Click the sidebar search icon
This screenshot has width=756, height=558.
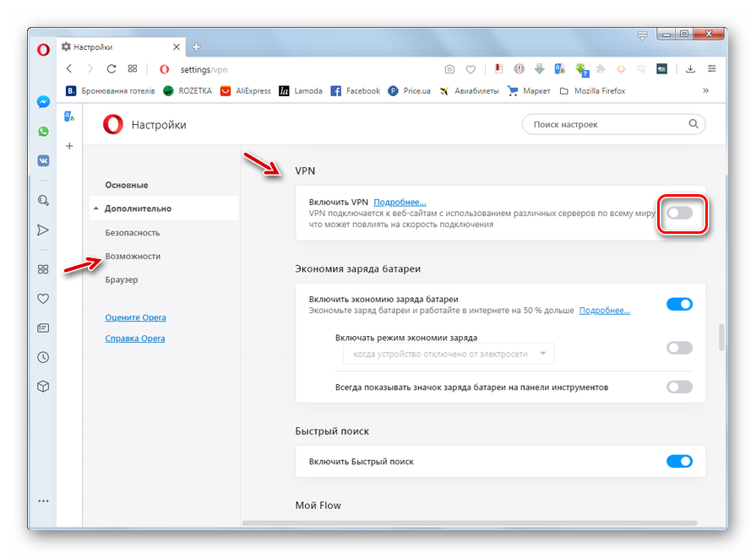click(x=43, y=200)
